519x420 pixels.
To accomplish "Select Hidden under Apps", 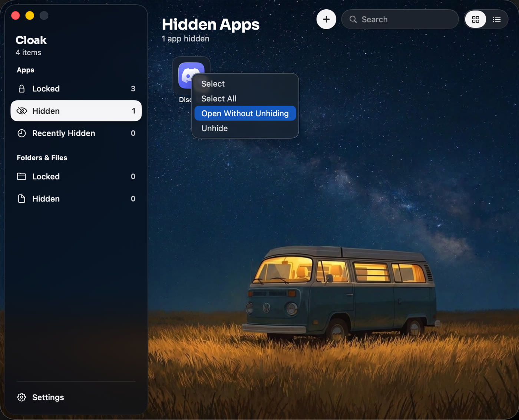I will click(76, 111).
